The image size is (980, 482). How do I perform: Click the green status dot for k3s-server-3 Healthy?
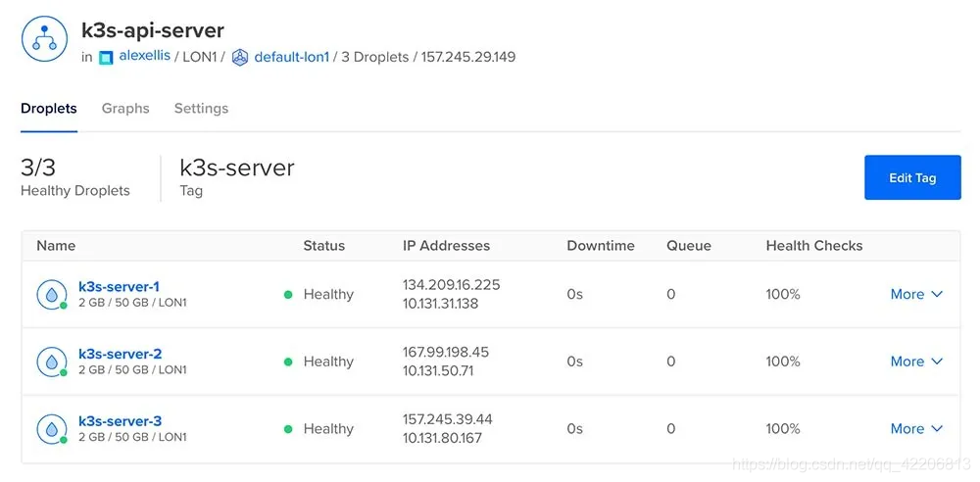(288, 429)
